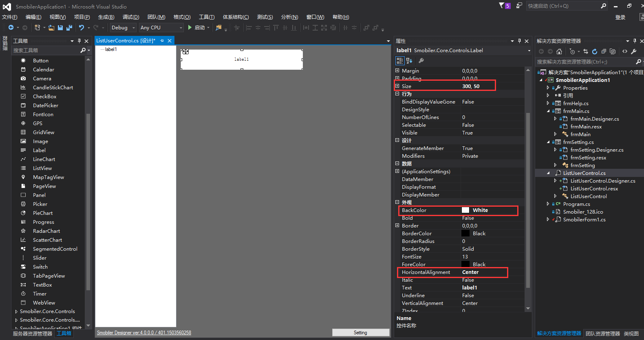Screen dimensions: 644x340
Task: Select the Switch control in Toolbox
Action: (40, 267)
